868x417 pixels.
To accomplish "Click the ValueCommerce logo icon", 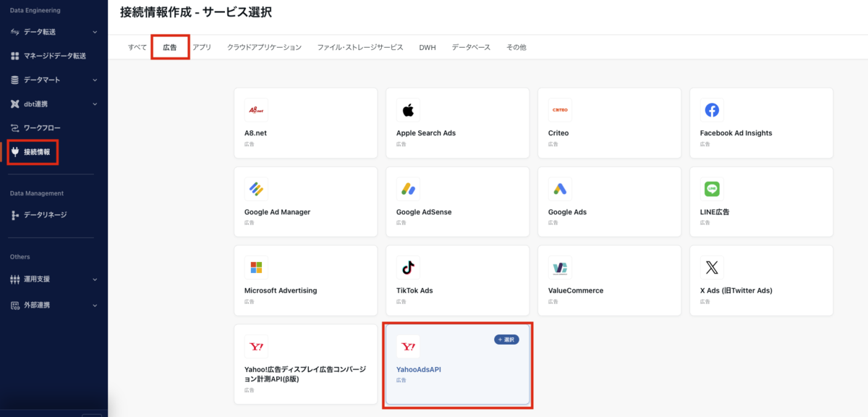I will (x=560, y=268).
